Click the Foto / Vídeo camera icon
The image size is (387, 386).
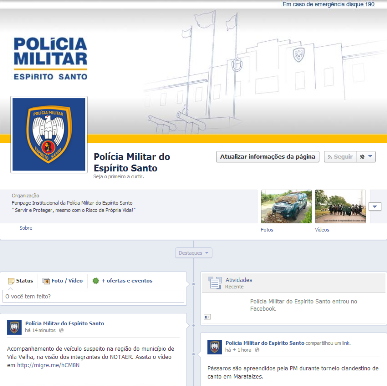[x=46, y=281]
